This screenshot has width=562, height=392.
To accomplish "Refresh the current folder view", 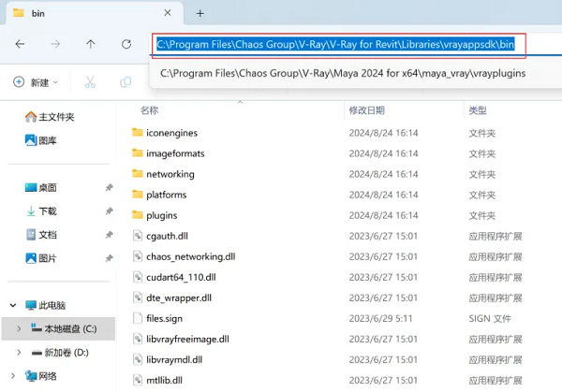I will (x=126, y=44).
